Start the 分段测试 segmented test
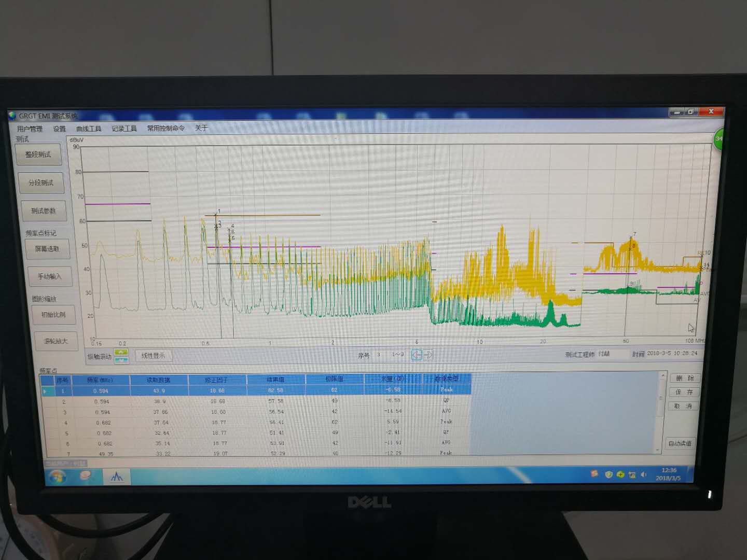The width and height of the screenshot is (747, 560). [41, 183]
